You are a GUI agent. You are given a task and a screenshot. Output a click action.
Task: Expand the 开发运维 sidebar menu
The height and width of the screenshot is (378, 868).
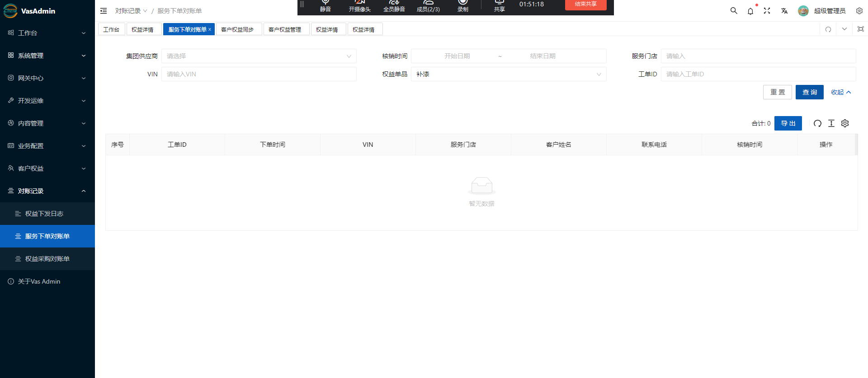(x=47, y=101)
